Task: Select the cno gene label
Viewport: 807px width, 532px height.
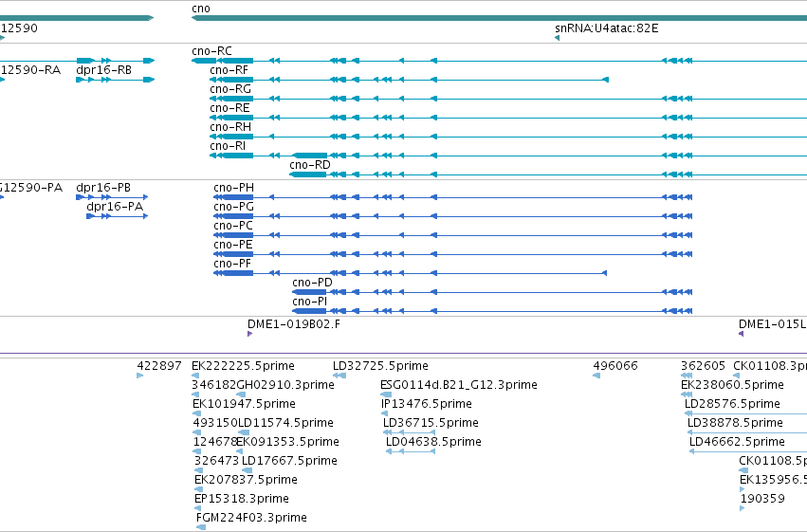Action: coord(201,9)
